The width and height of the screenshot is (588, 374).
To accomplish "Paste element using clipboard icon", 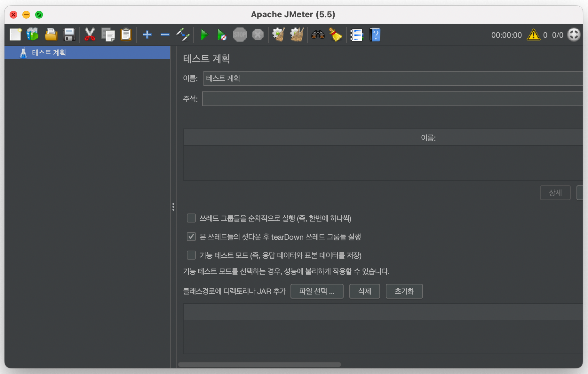I will coord(126,35).
